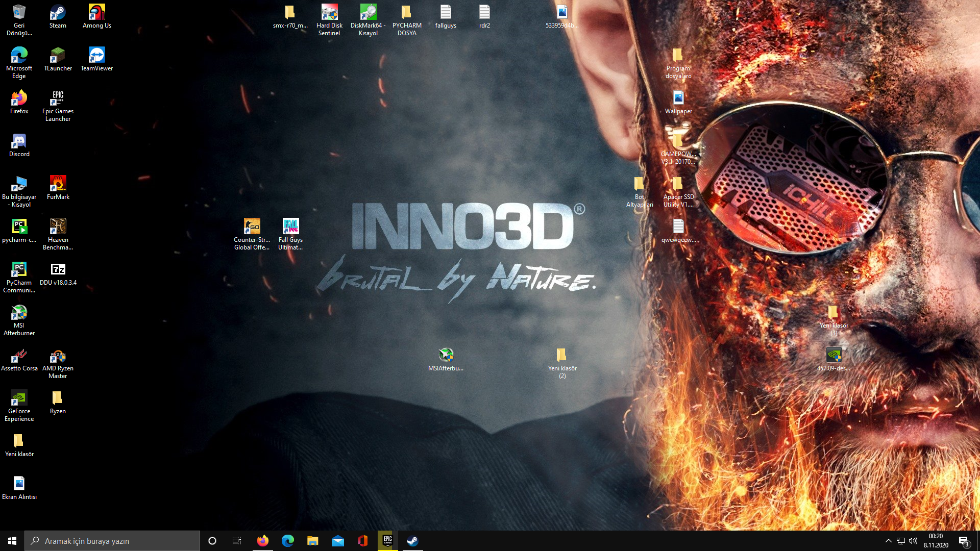Viewport: 980px width, 551px height.
Task: Select the Program dosyaları folder
Action: tap(678, 62)
